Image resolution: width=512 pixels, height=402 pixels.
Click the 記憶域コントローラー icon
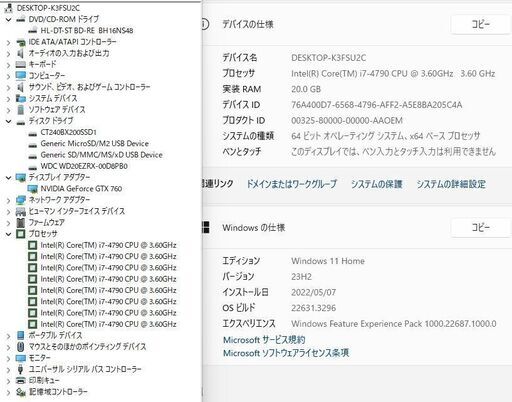click(x=21, y=392)
